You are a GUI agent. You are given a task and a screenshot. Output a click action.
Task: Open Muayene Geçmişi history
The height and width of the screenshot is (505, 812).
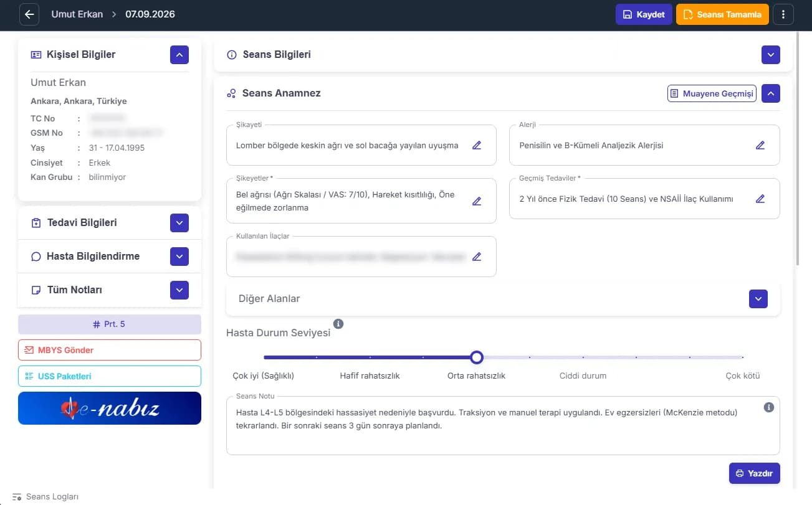click(712, 93)
